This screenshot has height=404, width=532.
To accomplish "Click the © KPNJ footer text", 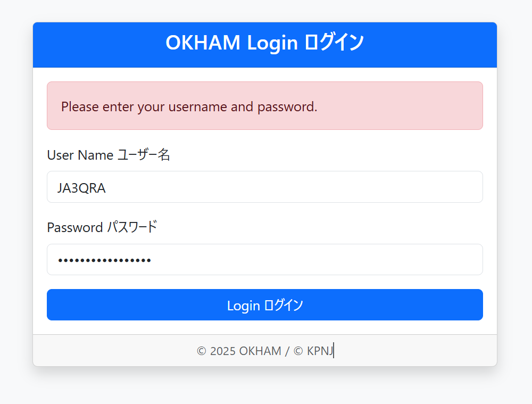I will tap(313, 351).
